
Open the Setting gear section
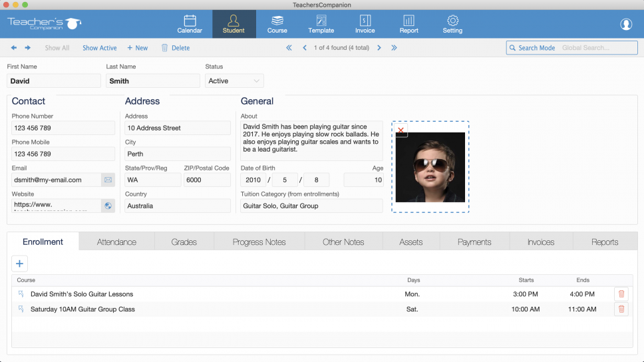tap(452, 24)
